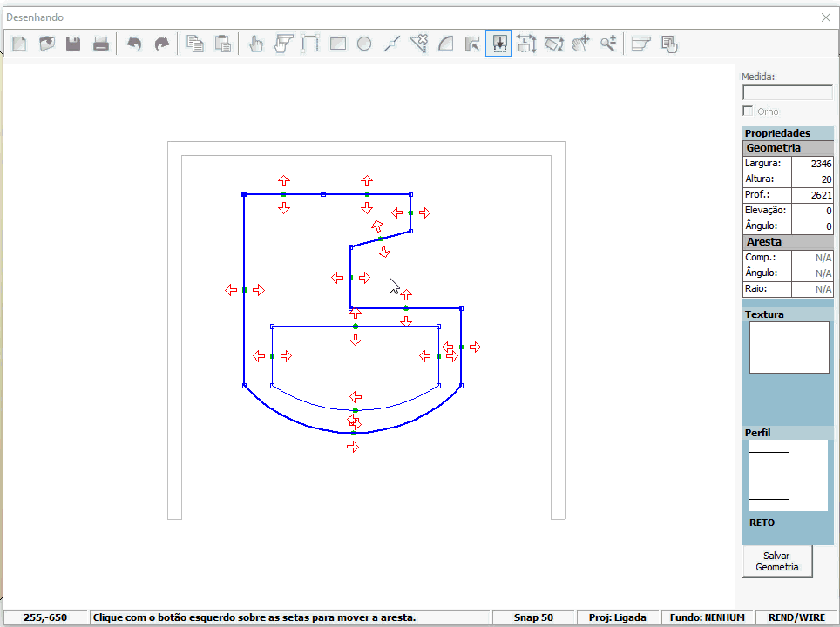Select the delete vertex tool
The image size is (840, 627).
click(x=418, y=44)
